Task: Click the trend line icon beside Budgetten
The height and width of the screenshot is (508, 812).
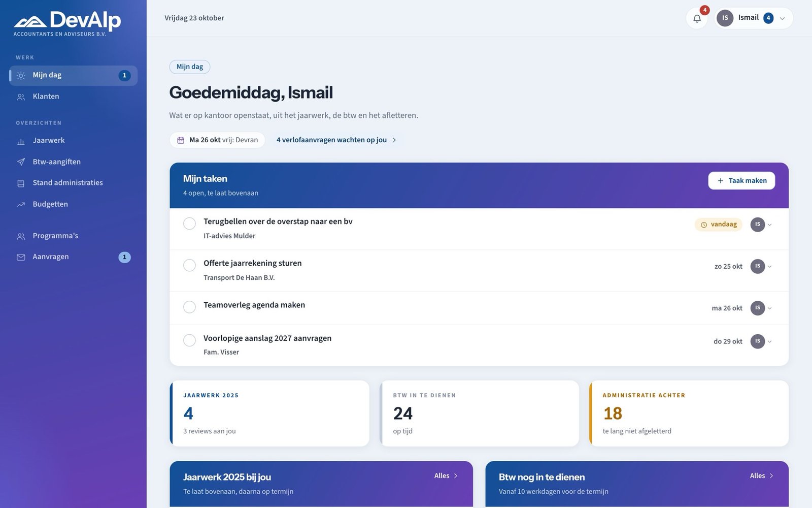Action: click(21, 204)
